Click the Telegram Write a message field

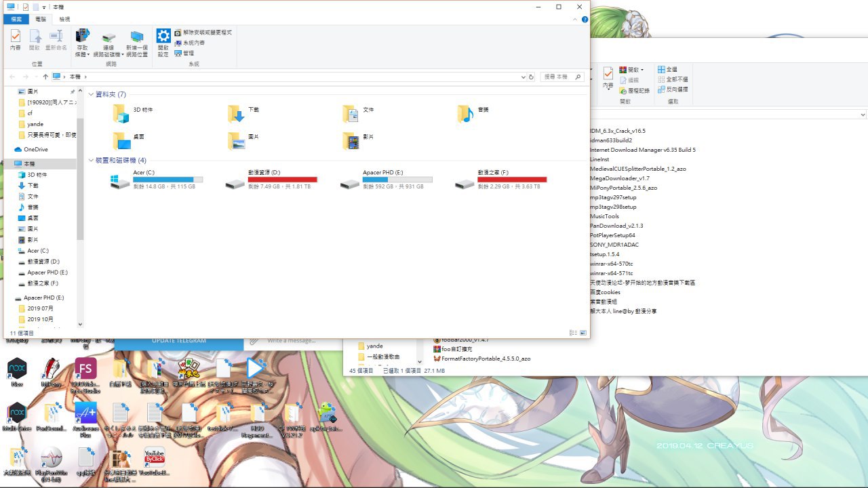tap(292, 341)
